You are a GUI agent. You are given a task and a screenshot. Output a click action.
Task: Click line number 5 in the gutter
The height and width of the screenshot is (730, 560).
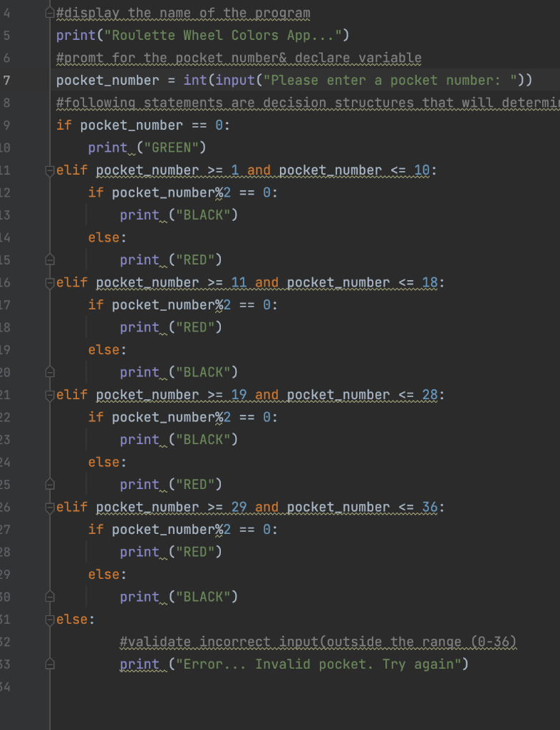6,36
